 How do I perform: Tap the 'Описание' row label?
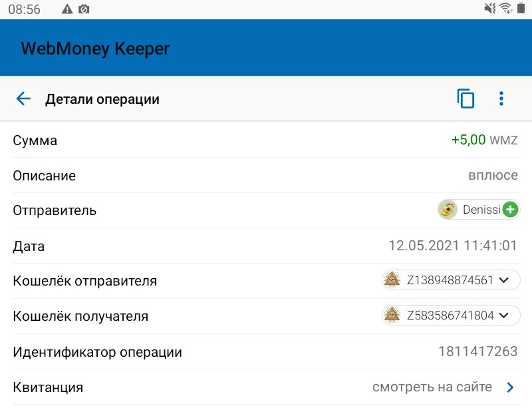pyautogui.click(x=44, y=176)
